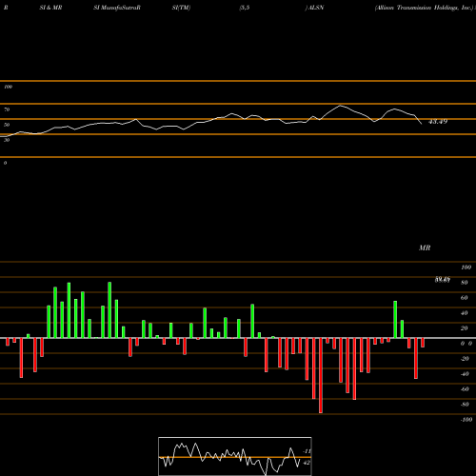Click the RSI axis label 50
476x476 pixels.
[x=7, y=125]
